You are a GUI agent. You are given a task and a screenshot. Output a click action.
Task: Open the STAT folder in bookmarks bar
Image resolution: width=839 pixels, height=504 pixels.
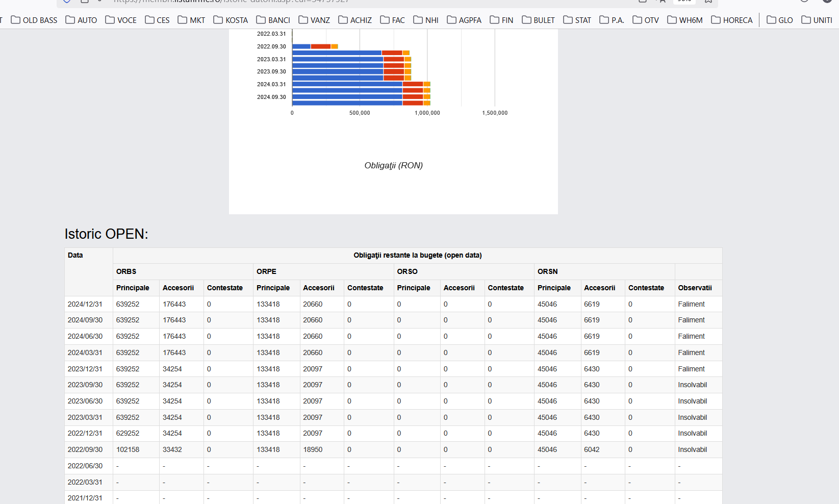coord(577,20)
